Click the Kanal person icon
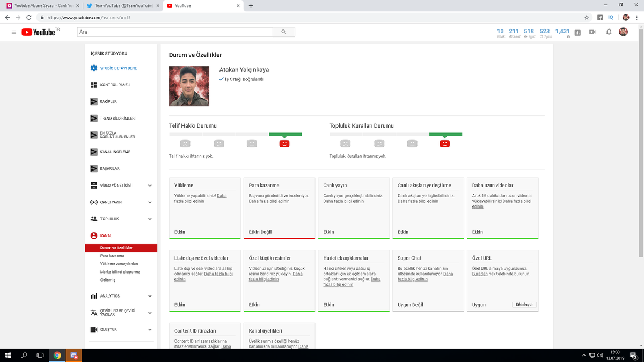644x362 pixels. pyautogui.click(x=94, y=235)
